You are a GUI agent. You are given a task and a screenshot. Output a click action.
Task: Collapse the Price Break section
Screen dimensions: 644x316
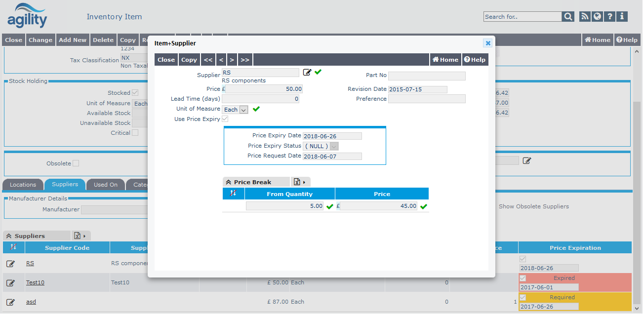pyautogui.click(x=229, y=182)
